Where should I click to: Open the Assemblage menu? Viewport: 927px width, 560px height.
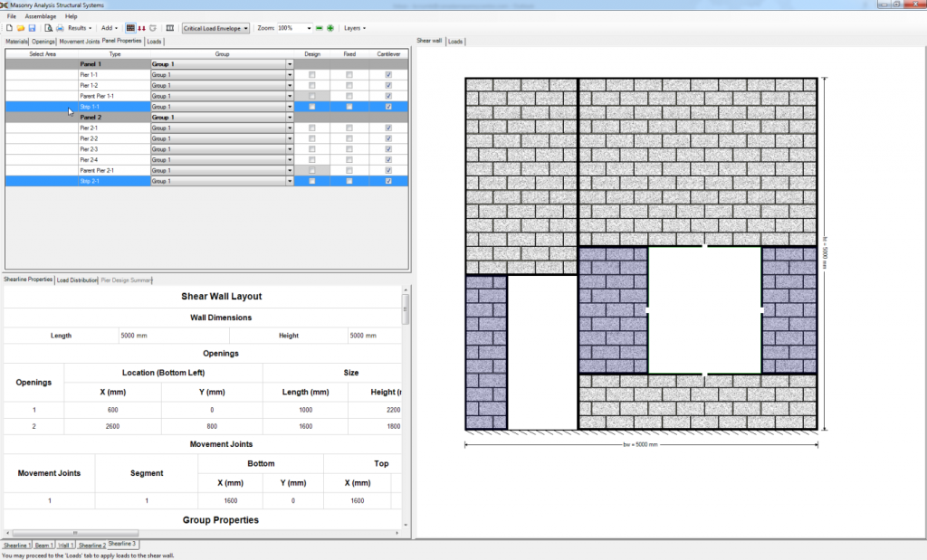click(x=40, y=16)
